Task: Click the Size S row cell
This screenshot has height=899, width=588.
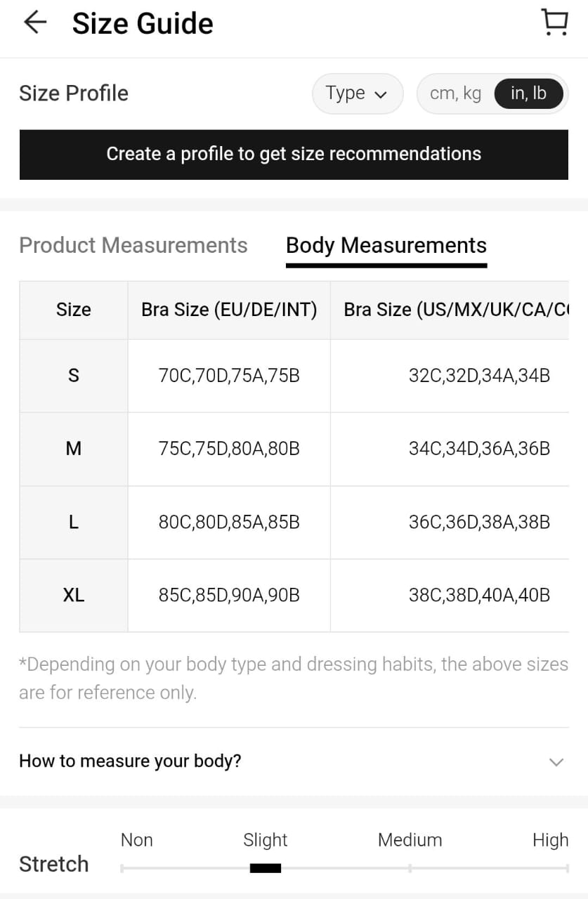Action: click(74, 376)
